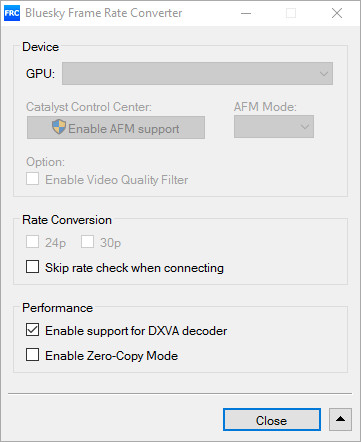Viewport: 361px width, 442px height.
Task: Minimize the Bluesky Frame Rate Converter window
Action: 246,13
